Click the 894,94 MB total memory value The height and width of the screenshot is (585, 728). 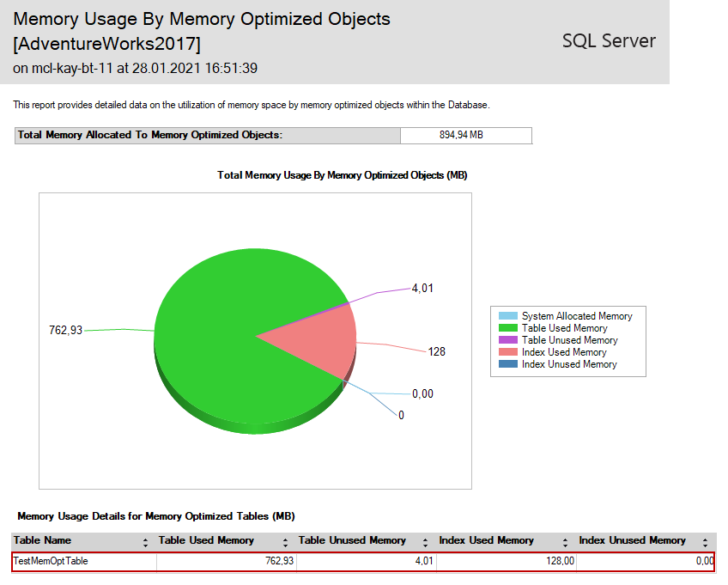[x=465, y=135]
